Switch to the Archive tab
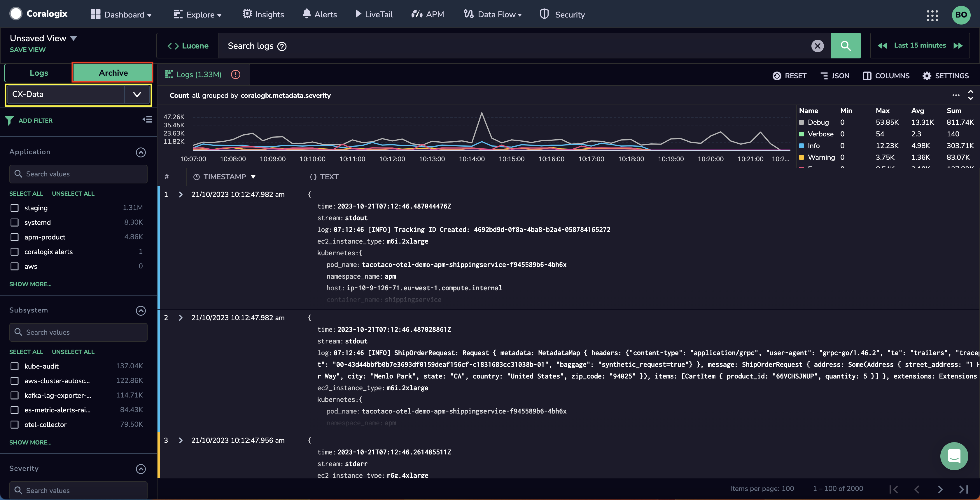 [x=113, y=72]
